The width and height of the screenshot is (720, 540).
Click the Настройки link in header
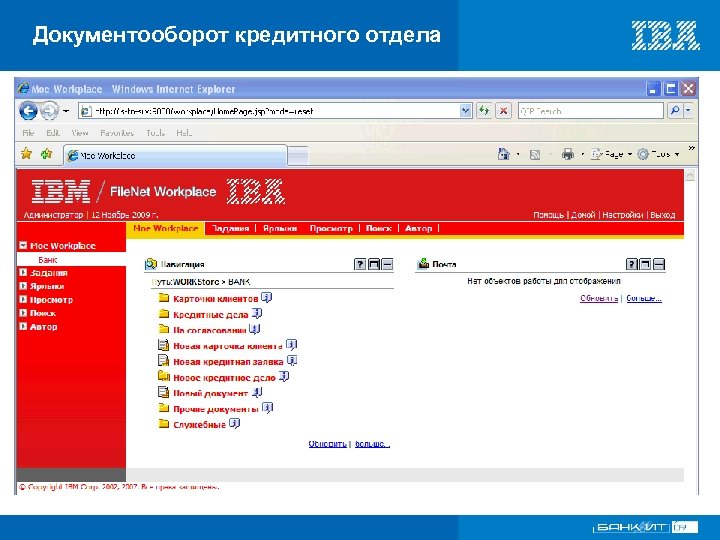point(622,215)
